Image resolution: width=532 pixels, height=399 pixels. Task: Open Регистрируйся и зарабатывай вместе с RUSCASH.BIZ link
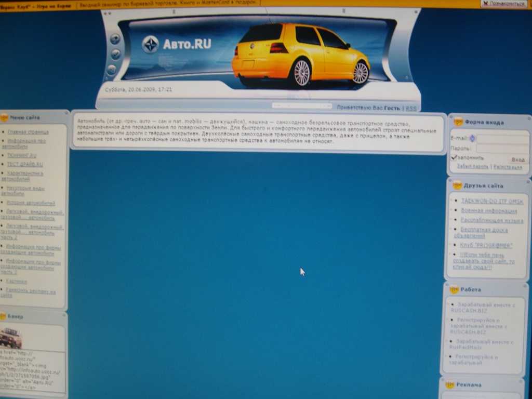point(478,326)
